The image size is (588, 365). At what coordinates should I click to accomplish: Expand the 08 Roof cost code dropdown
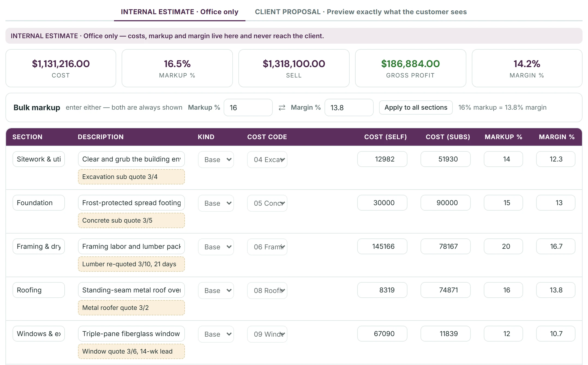(267, 291)
